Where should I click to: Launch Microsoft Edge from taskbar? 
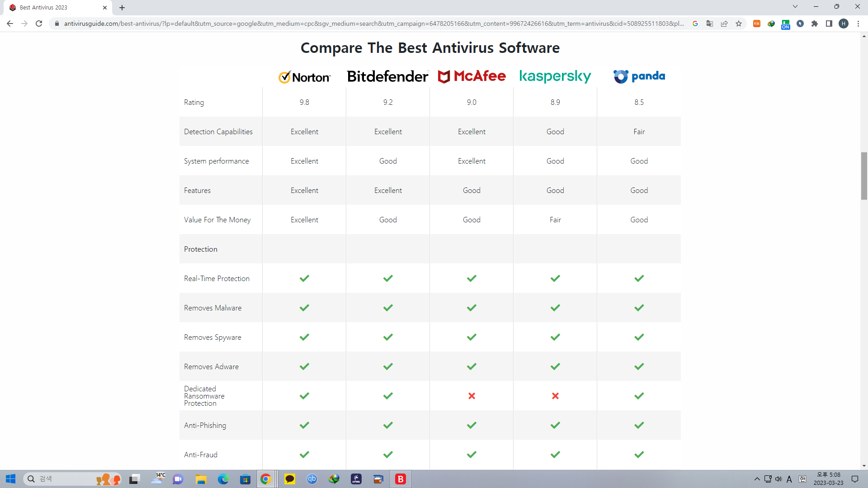point(223,479)
